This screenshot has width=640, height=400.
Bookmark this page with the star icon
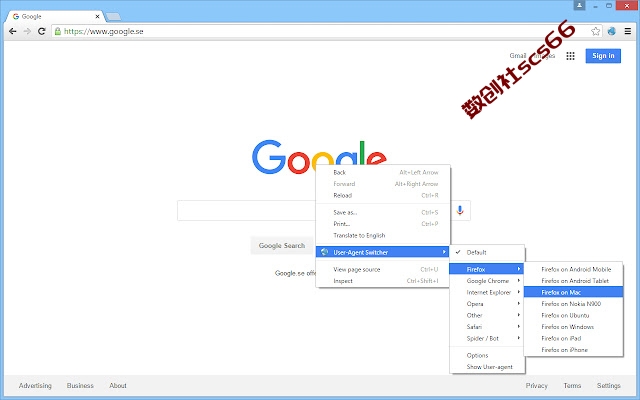pyautogui.click(x=596, y=31)
